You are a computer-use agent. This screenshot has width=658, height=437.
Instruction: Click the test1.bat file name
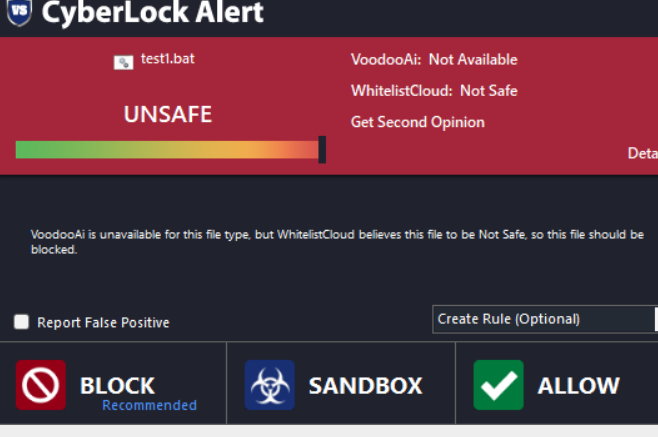(x=167, y=59)
